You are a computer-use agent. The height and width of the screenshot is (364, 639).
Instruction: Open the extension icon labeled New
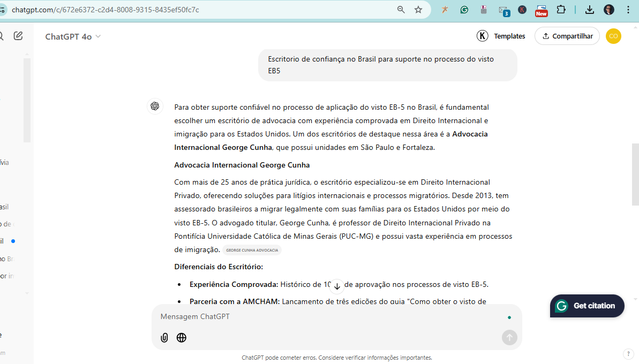click(x=541, y=11)
